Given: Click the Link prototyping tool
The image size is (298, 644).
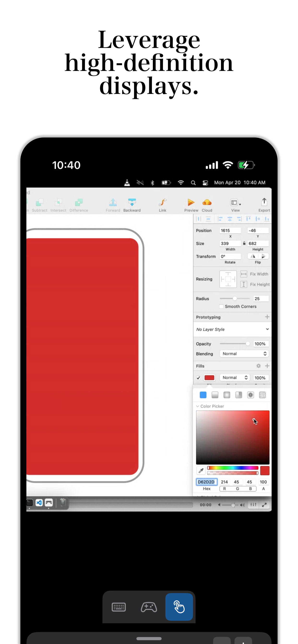Looking at the screenshot, I should point(162,205).
